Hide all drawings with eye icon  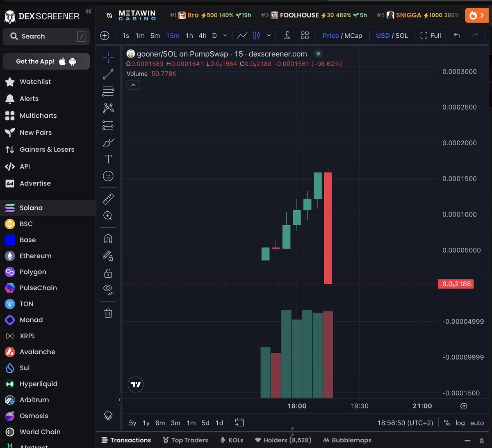pos(108,289)
